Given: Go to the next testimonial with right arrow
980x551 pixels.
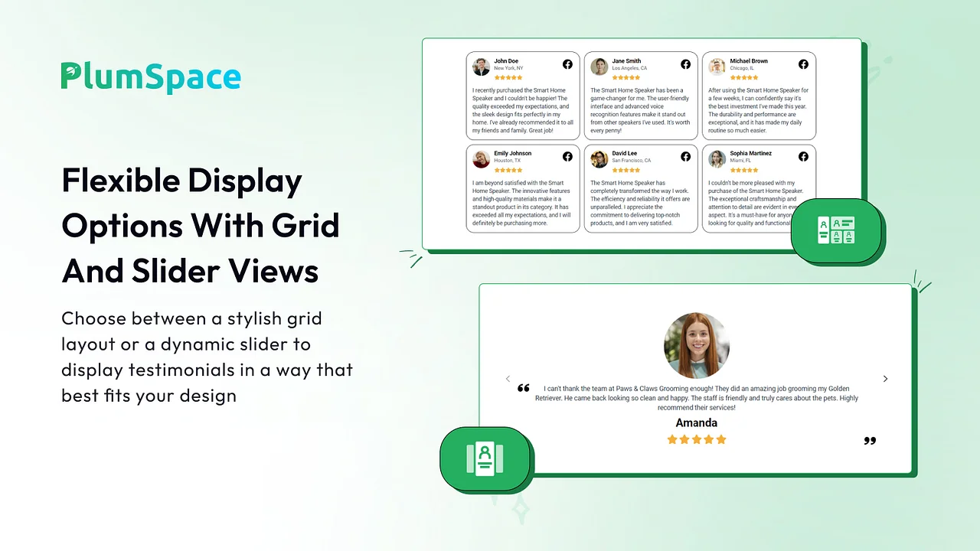Looking at the screenshot, I should (885, 379).
